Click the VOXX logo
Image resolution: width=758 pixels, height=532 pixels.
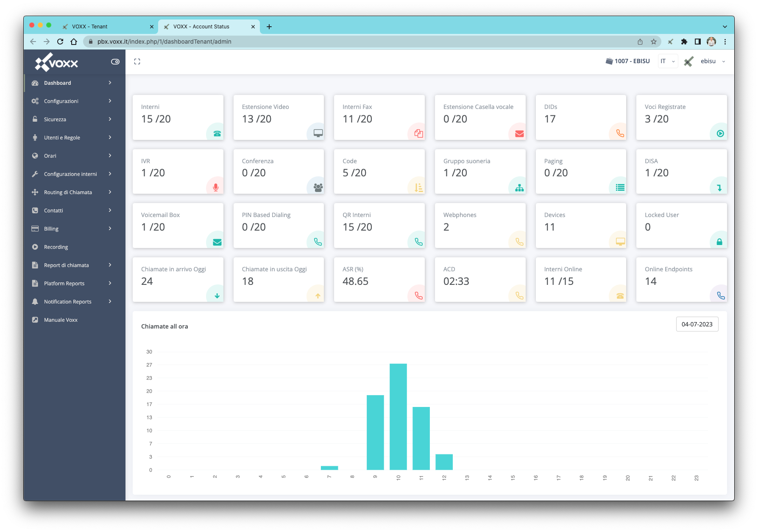56,62
